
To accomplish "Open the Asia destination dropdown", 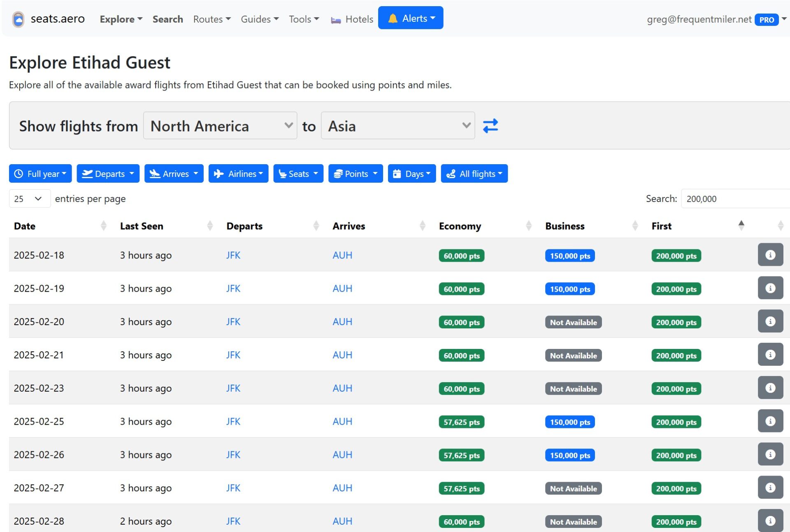I will click(x=397, y=125).
